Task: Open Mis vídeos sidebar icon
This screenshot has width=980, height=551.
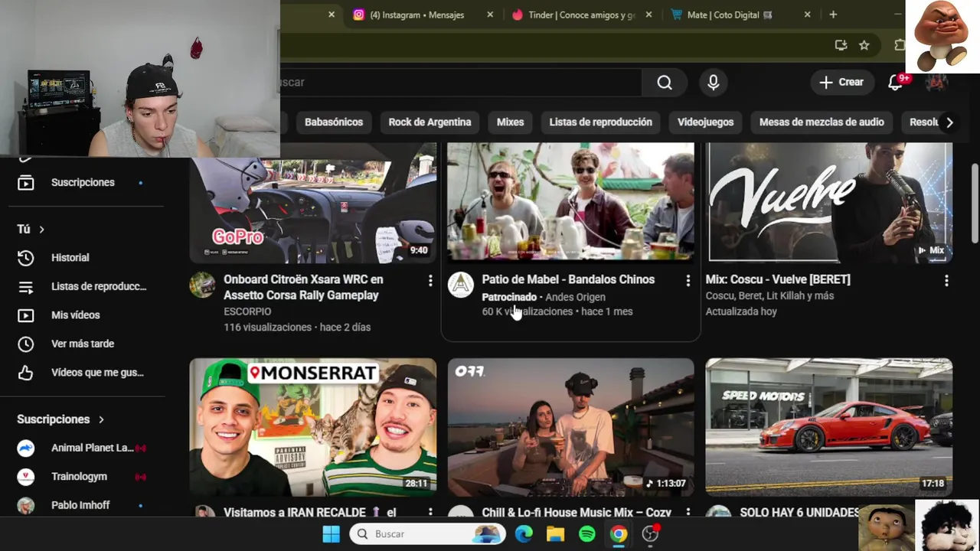Action: (x=26, y=315)
